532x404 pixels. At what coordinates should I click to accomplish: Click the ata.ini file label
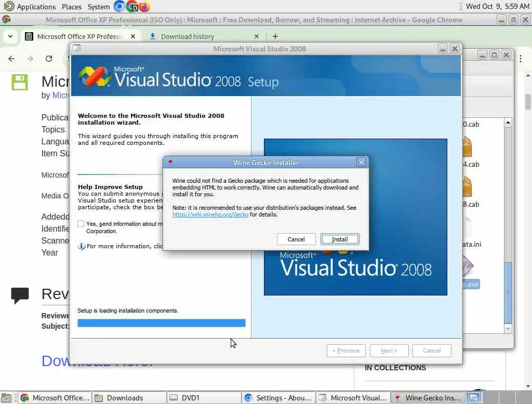[472, 244]
